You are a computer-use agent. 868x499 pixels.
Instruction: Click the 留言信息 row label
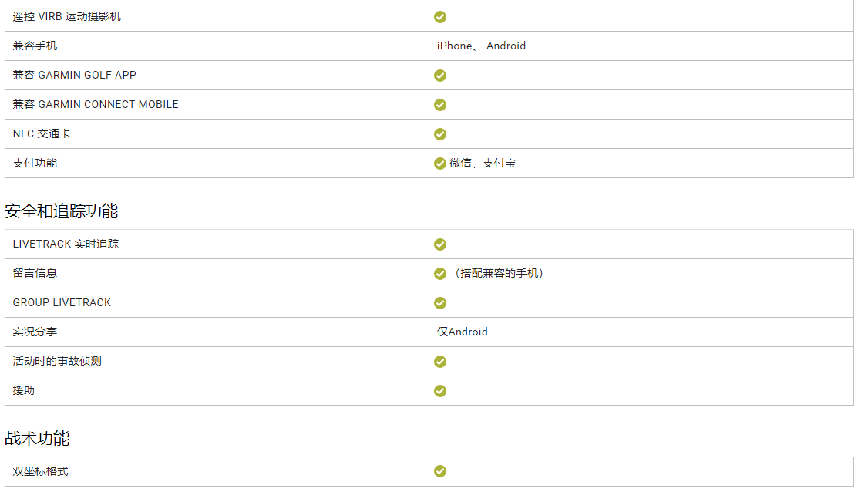tap(35, 274)
